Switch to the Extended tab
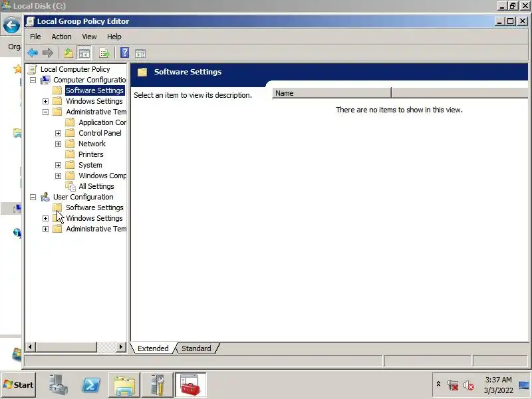 153,348
